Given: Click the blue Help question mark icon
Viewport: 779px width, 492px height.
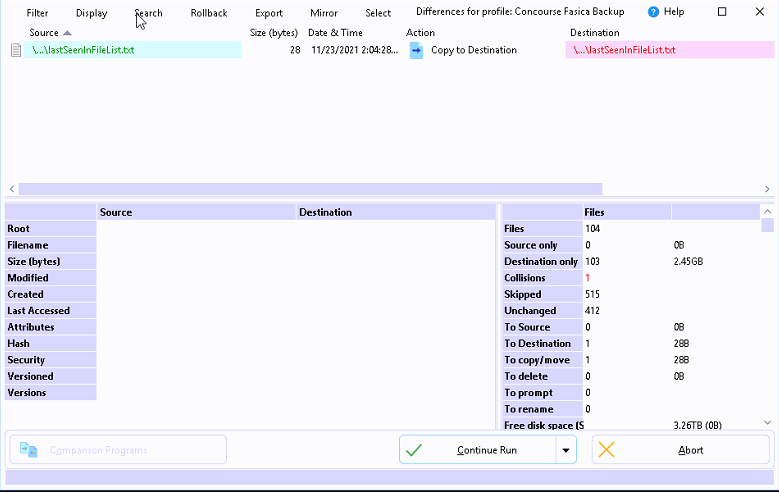Looking at the screenshot, I should pyautogui.click(x=654, y=12).
